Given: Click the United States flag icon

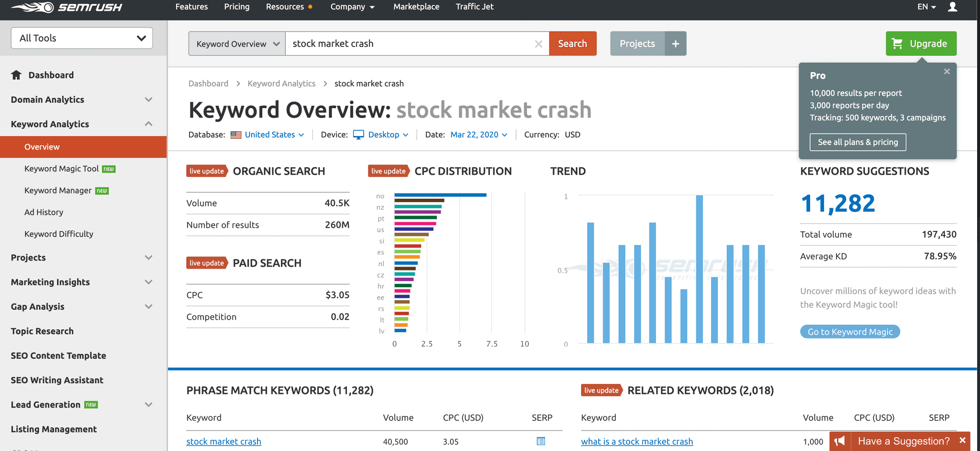Looking at the screenshot, I should coord(236,135).
